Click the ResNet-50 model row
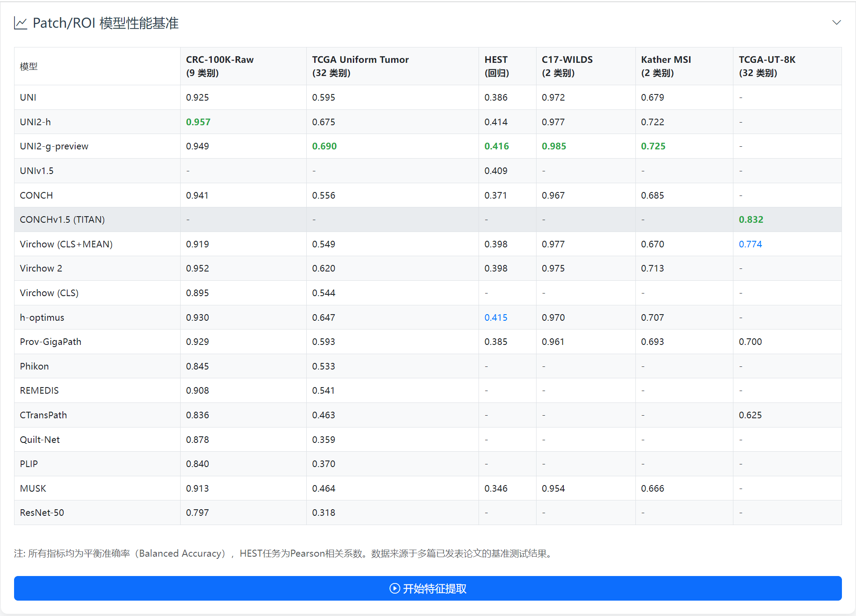 [x=42, y=513]
